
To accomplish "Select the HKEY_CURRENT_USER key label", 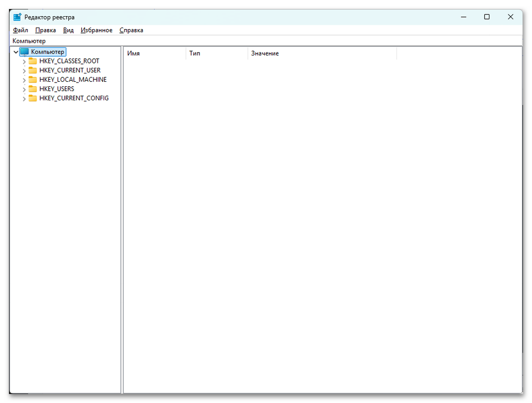I will point(70,70).
